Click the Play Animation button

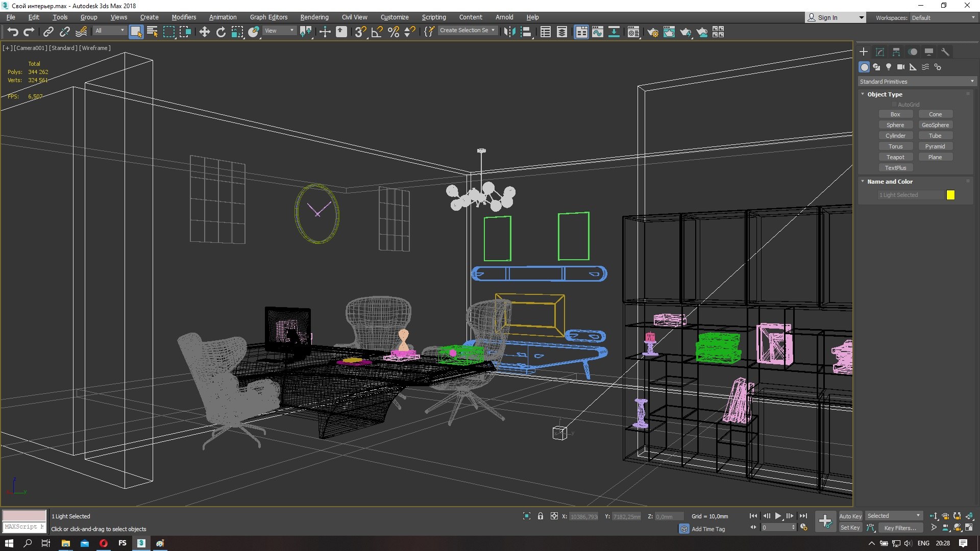click(778, 516)
